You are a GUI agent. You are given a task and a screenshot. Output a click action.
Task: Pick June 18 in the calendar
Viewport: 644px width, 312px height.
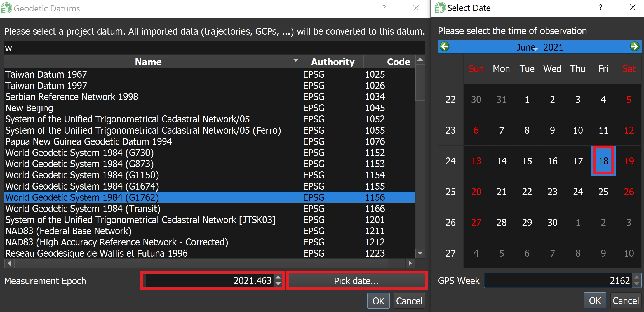pos(603,161)
